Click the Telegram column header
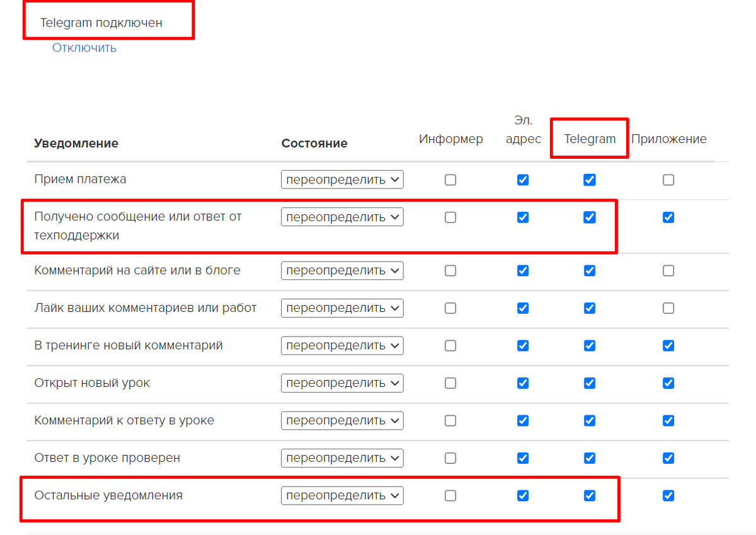Screen dimensions: 756x535 pyautogui.click(x=590, y=139)
